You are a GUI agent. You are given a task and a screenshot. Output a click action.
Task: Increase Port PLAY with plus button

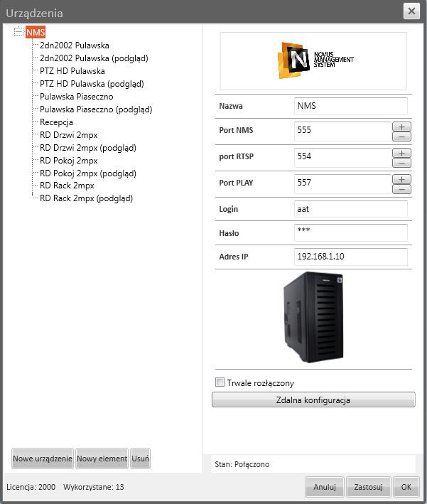point(401,179)
